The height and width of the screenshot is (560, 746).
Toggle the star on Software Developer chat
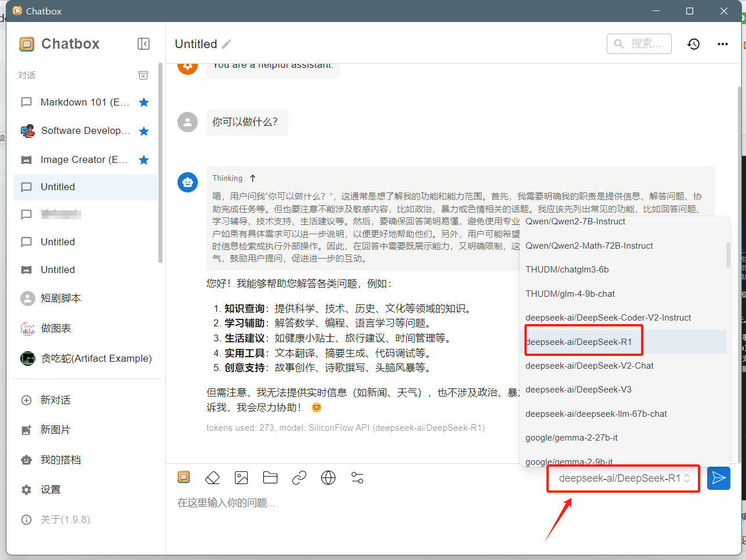coord(144,131)
